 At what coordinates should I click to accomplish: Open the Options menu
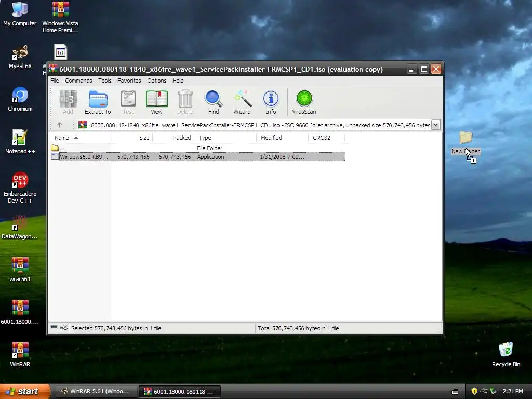[x=157, y=81]
